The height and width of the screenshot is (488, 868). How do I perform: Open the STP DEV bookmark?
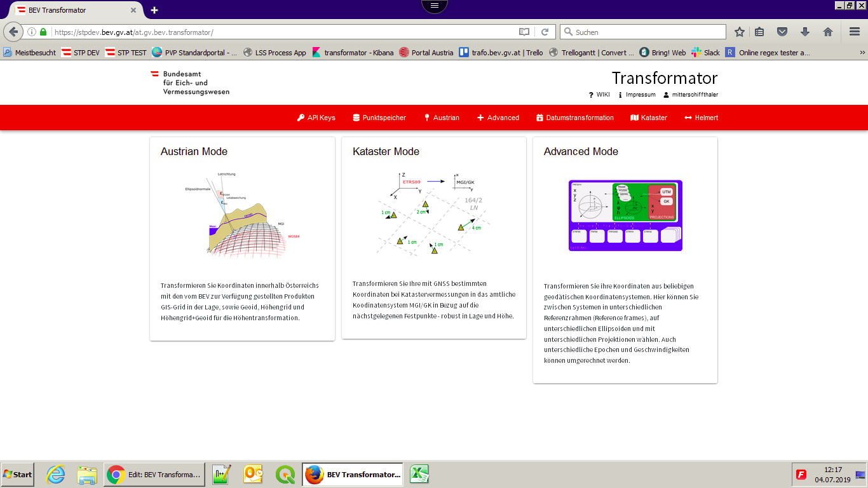click(x=81, y=53)
